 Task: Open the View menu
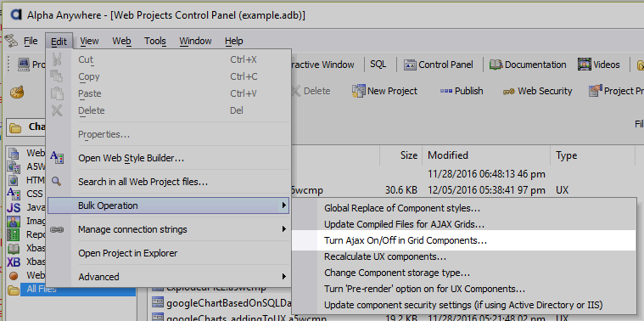[89, 41]
